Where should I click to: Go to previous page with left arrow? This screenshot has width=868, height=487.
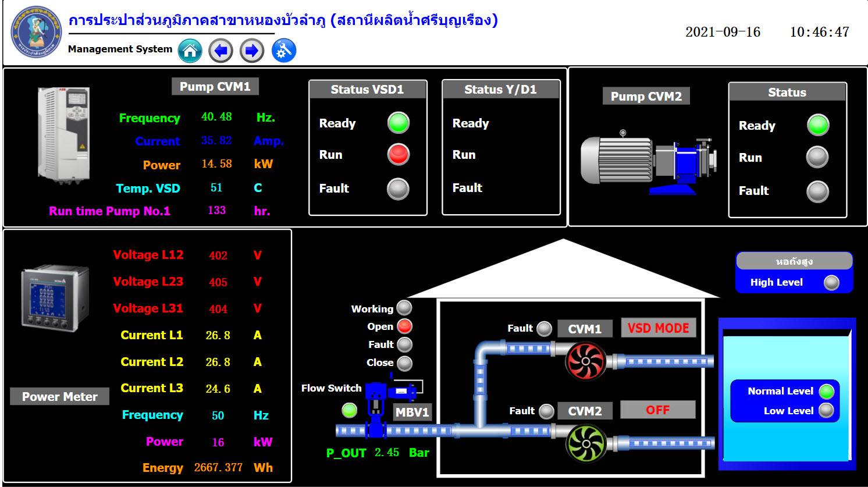click(x=220, y=51)
